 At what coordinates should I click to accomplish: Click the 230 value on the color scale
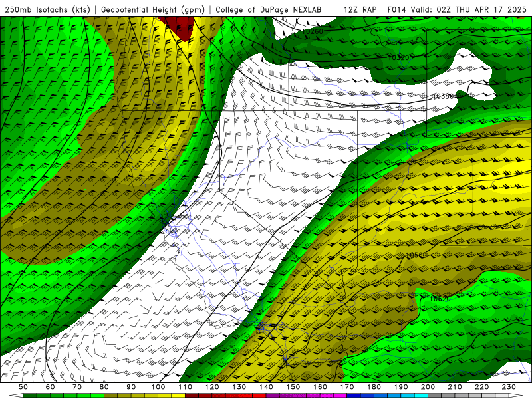[x=509, y=387]
